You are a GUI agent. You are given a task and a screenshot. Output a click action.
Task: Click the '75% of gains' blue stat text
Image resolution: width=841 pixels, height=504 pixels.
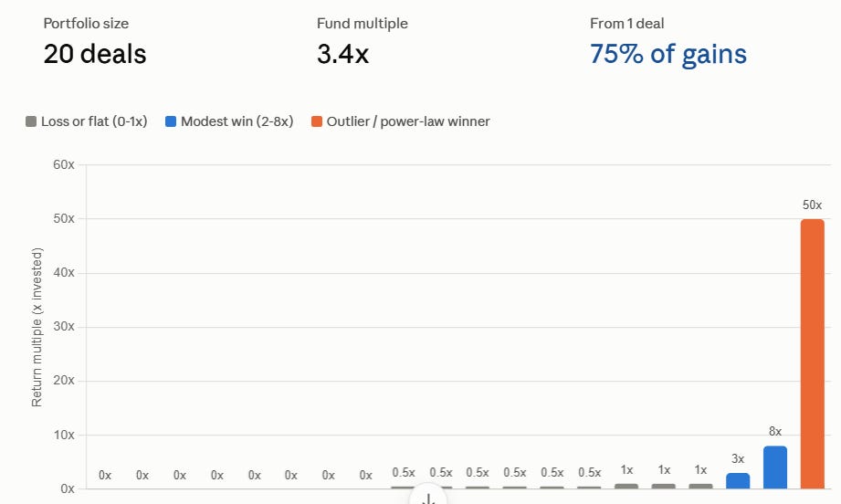pos(668,54)
